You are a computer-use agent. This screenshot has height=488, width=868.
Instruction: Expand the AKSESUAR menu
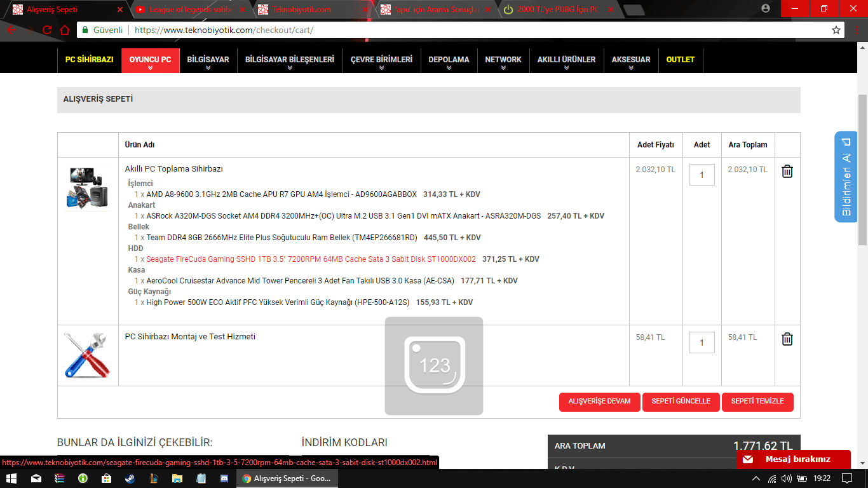pyautogui.click(x=631, y=60)
